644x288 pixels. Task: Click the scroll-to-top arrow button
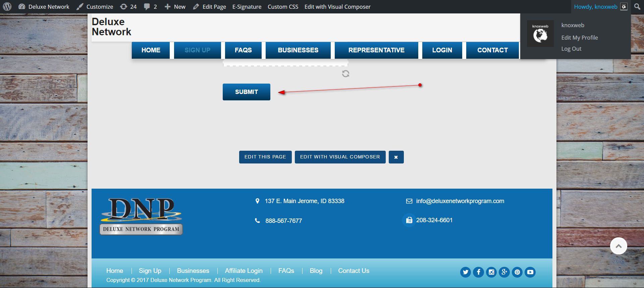click(x=619, y=246)
